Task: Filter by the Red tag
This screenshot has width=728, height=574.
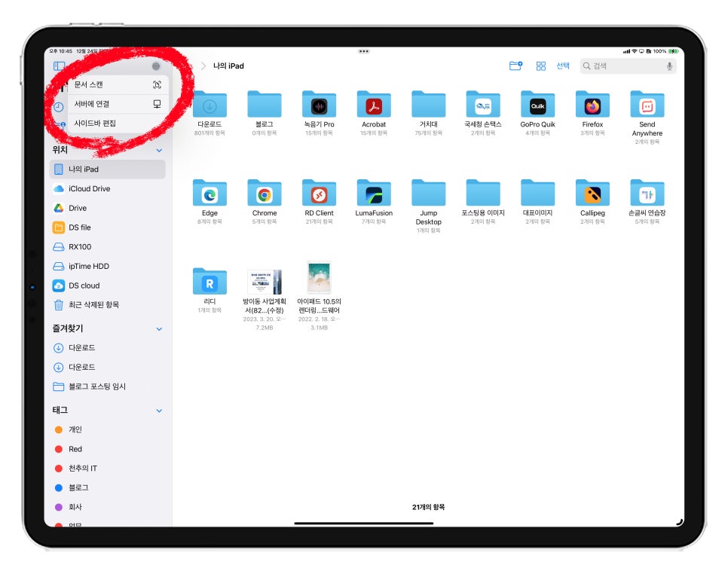Action: point(107,449)
